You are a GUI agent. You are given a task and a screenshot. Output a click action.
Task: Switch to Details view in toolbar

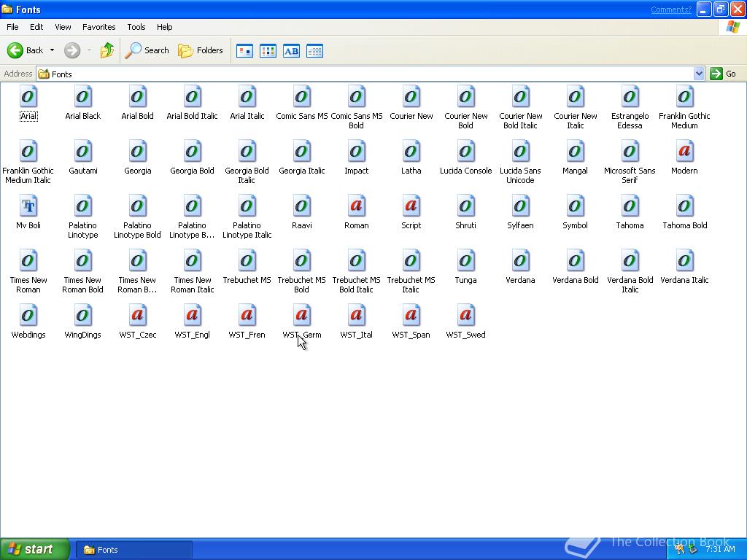315,50
